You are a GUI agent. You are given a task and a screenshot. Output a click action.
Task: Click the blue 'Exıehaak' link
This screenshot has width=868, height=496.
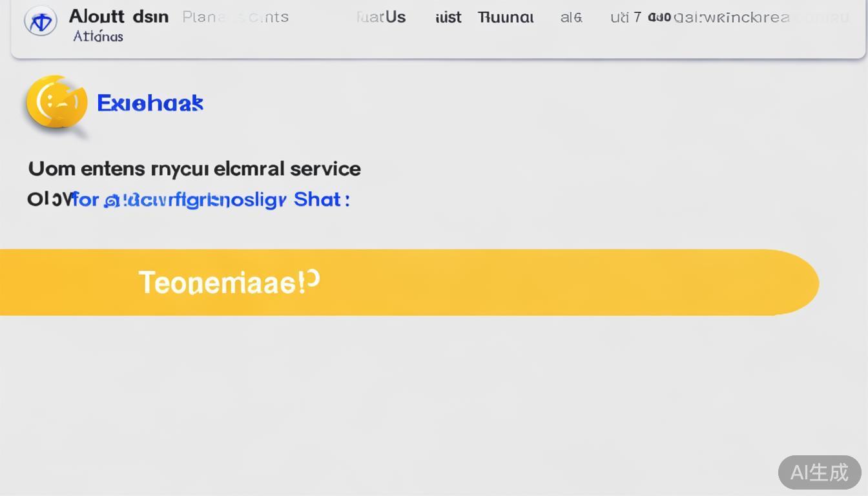point(150,103)
